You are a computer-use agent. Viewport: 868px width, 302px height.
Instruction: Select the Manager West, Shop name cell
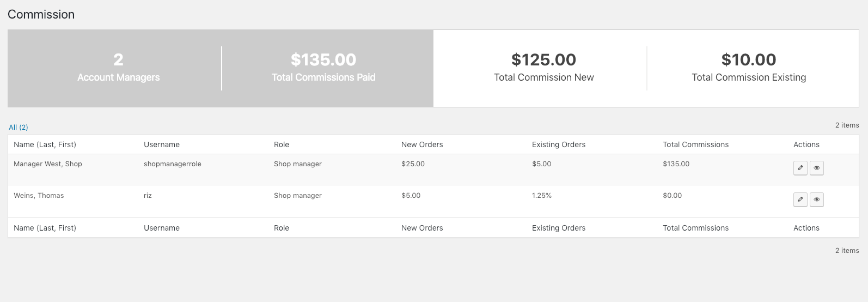pos(48,164)
